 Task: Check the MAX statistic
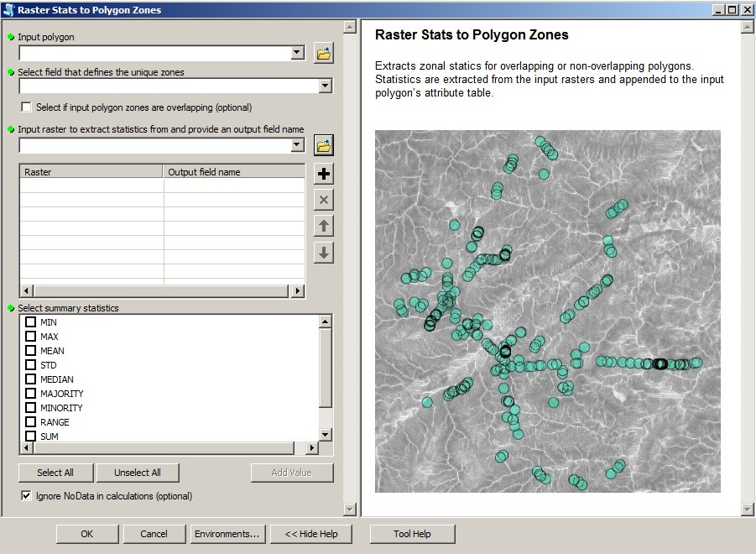30,337
